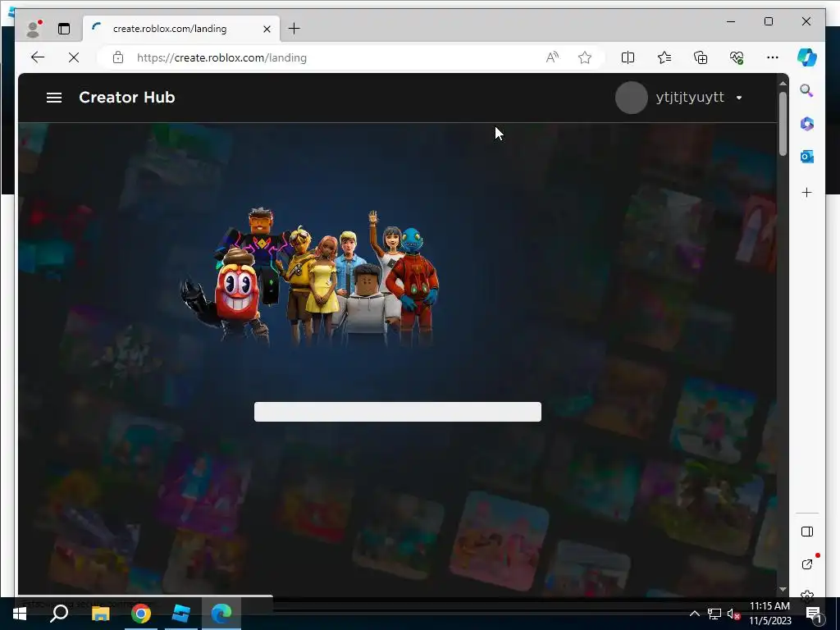Open the notification center icon

tap(814, 614)
